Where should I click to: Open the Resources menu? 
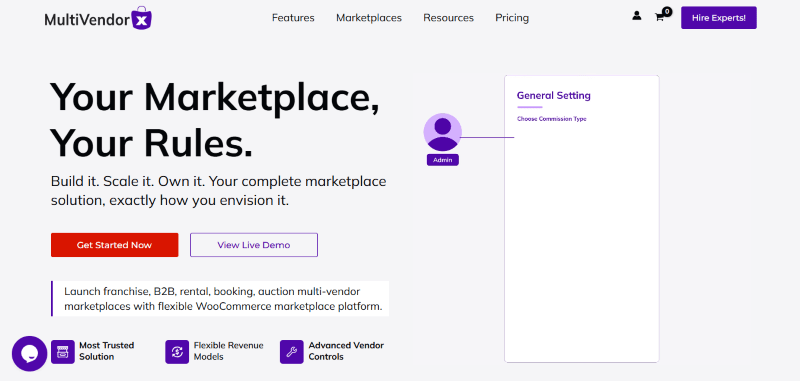click(x=448, y=18)
